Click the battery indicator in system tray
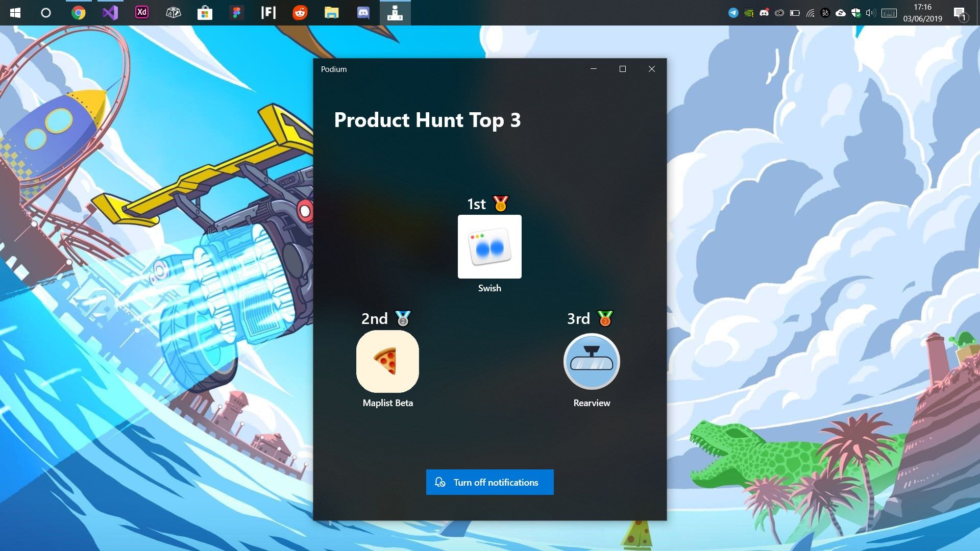This screenshot has height=551, width=980. pyautogui.click(x=795, y=12)
